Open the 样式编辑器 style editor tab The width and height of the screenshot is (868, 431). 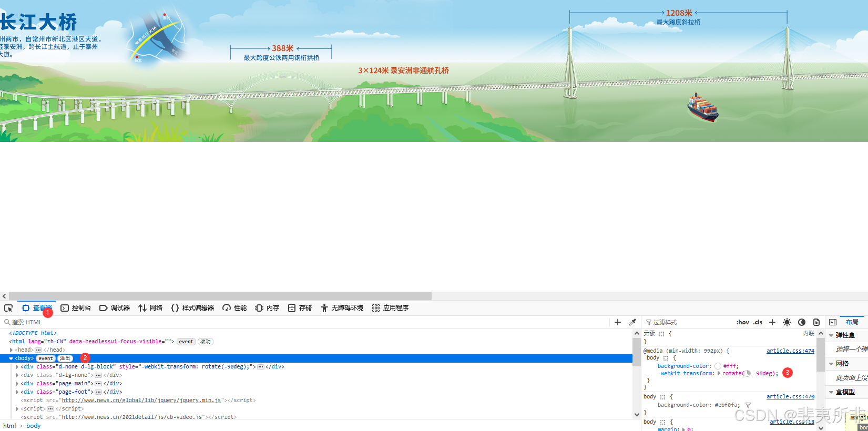[192, 308]
